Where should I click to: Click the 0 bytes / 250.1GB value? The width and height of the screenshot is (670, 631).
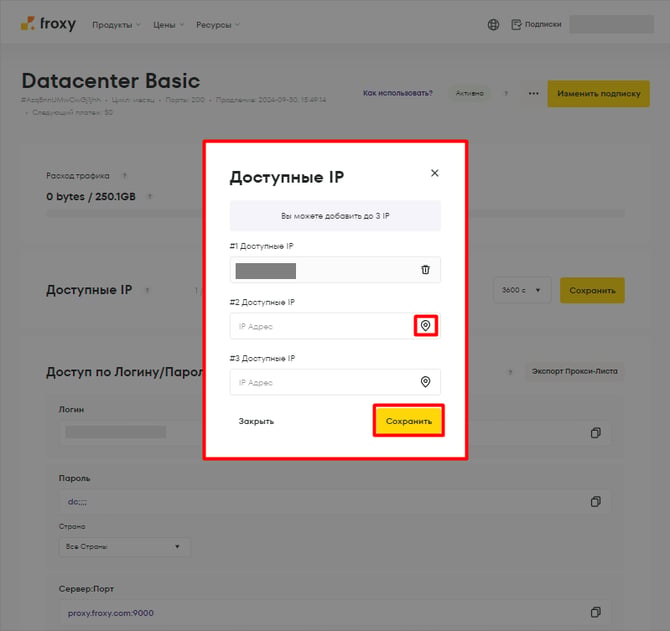91,197
